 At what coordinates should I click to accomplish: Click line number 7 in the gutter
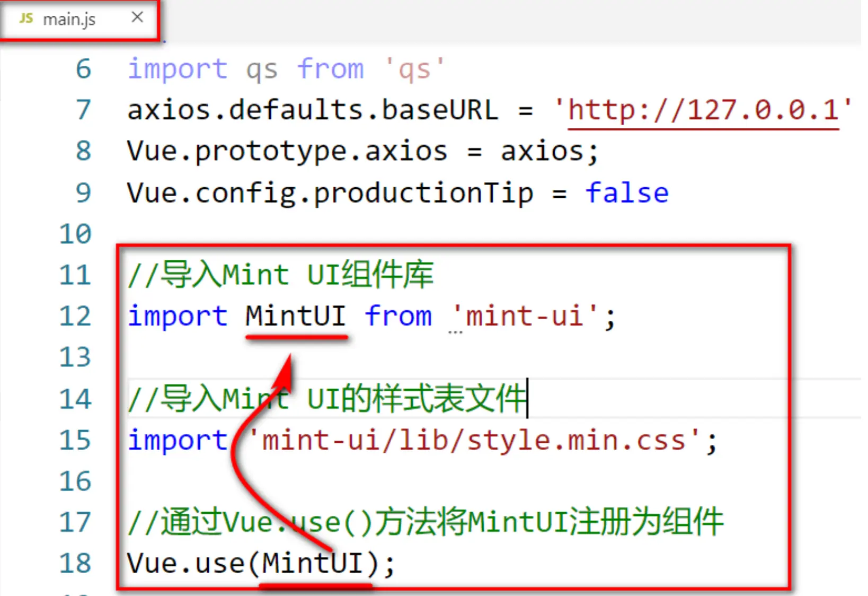83,110
